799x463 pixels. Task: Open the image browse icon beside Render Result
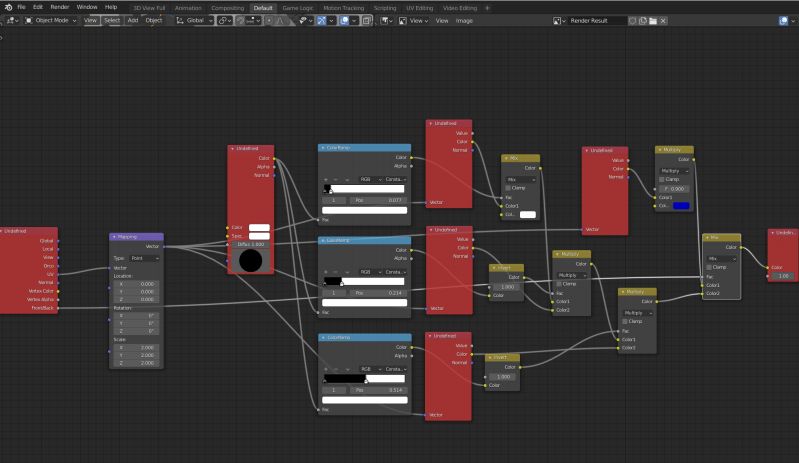point(560,21)
